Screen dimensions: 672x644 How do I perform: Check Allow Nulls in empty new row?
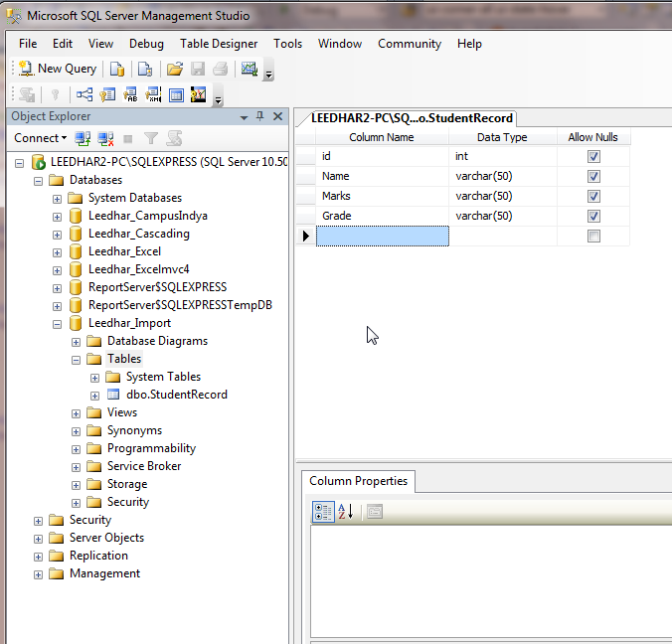click(593, 237)
